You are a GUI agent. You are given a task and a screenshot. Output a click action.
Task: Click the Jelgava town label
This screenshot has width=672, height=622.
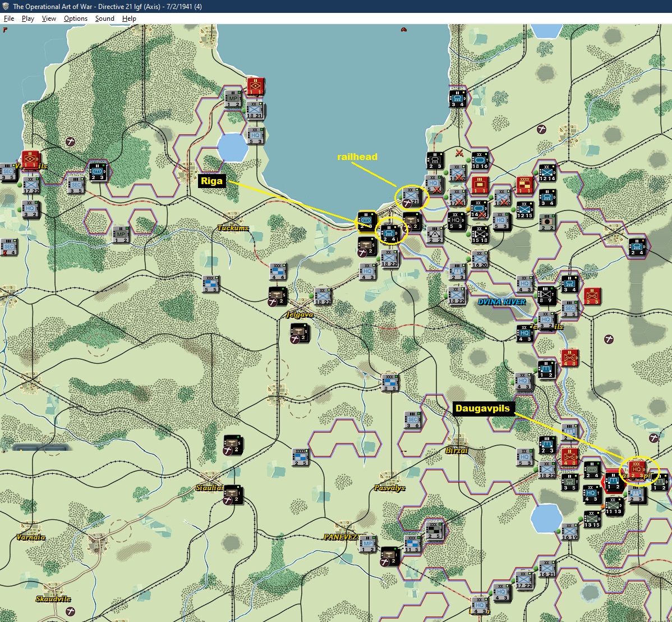[x=300, y=315]
